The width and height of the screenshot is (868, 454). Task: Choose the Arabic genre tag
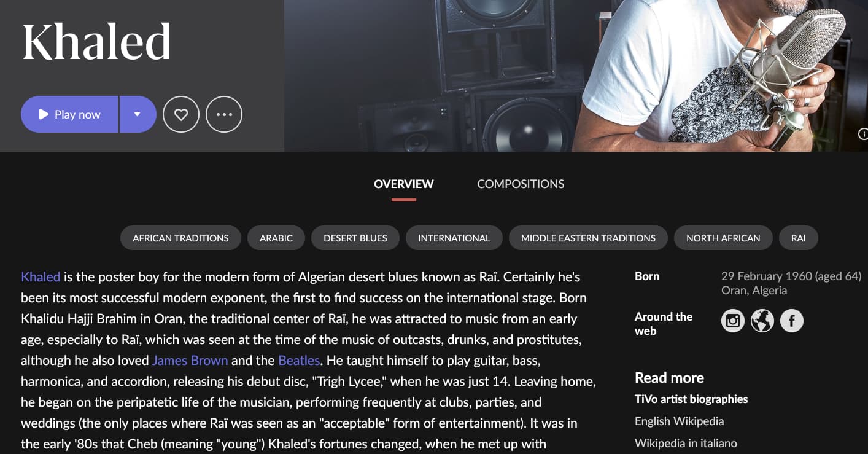click(276, 238)
